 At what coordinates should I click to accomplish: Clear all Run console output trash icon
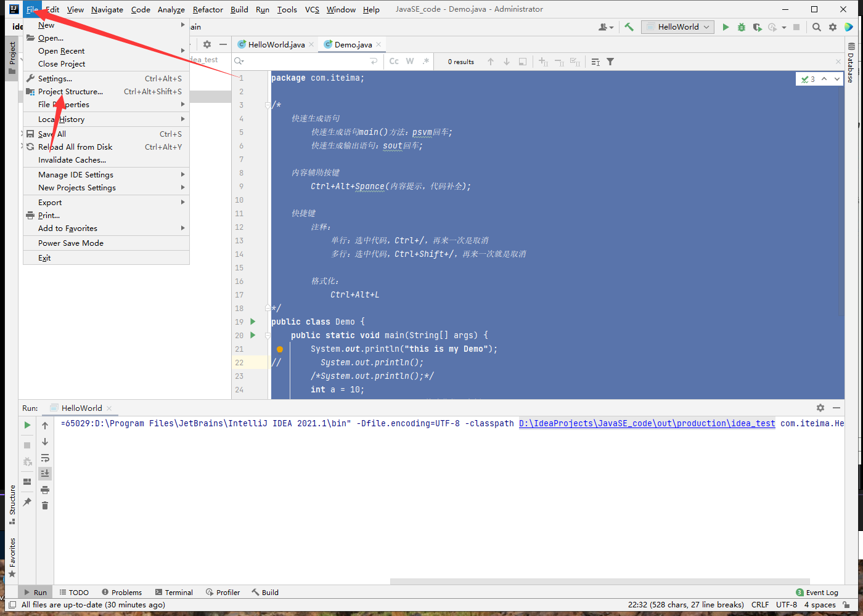pos(45,505)
